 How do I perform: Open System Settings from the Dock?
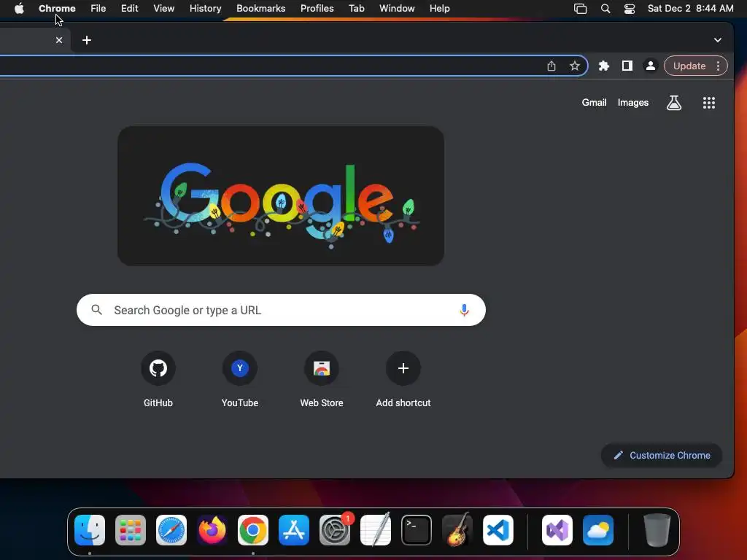tap(335, 530)
